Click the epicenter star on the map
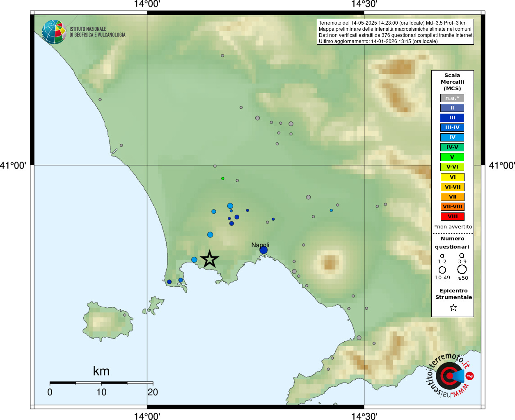 (x=210, y=259)
